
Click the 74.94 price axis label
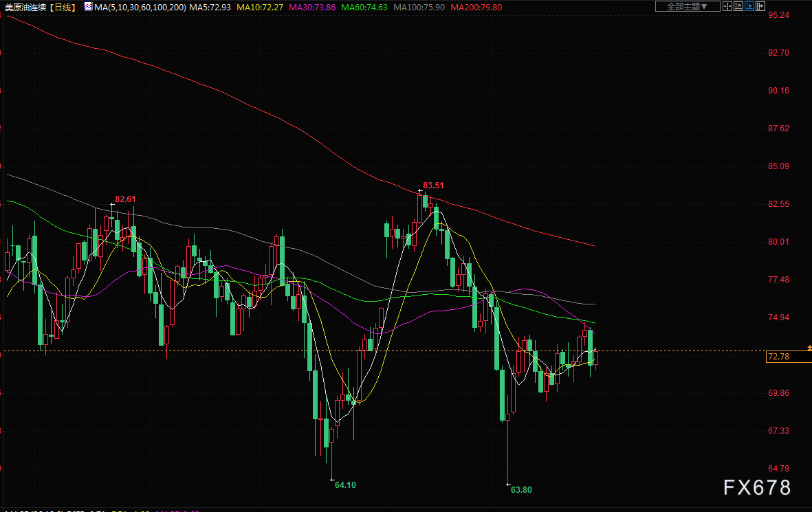point(779,318)
